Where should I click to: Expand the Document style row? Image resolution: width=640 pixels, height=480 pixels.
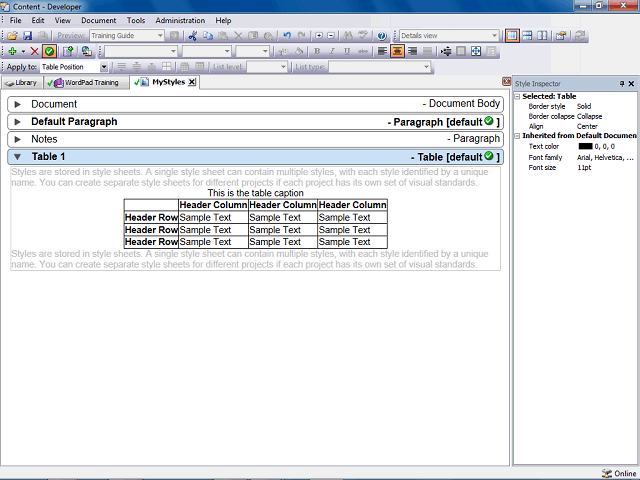18,104
